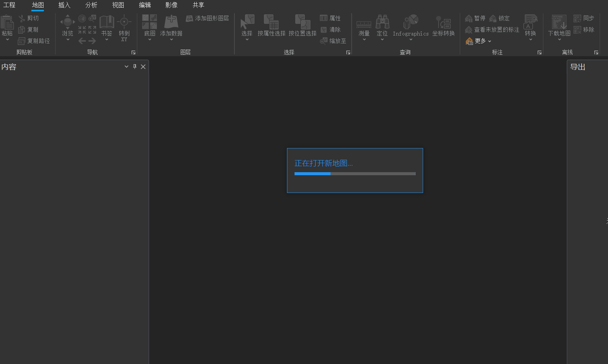Toggle Pause (暂停) labeling
Screen dimensions: 608x364
click(x=475, y=18)
